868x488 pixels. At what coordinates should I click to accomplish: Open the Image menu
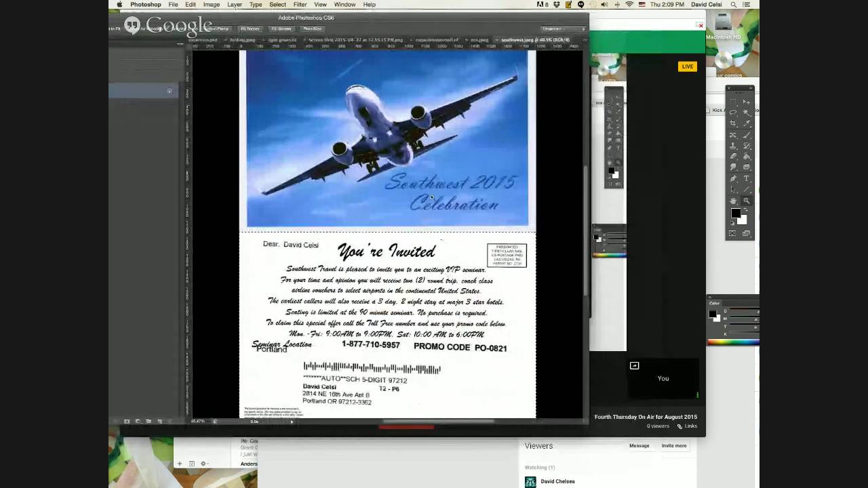pos(212,5)
